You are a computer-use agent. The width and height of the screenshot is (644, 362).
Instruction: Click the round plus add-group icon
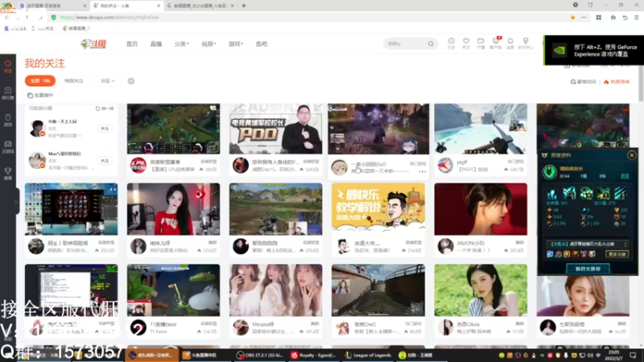[131, 81]
